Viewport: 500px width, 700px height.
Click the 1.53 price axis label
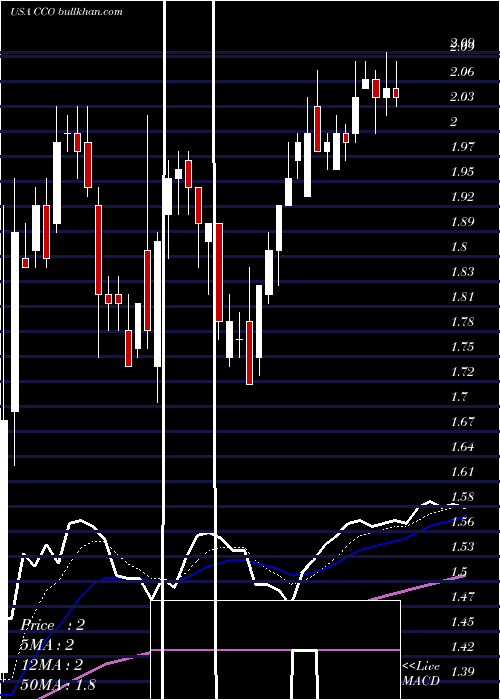coord(462,546)
